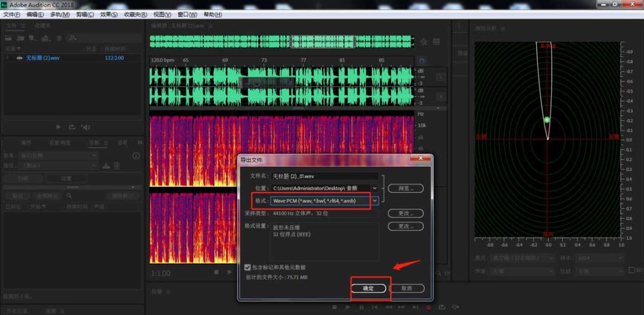Toggle loop playback in Files panel
The image size is (644, 315).
(72, 127)
